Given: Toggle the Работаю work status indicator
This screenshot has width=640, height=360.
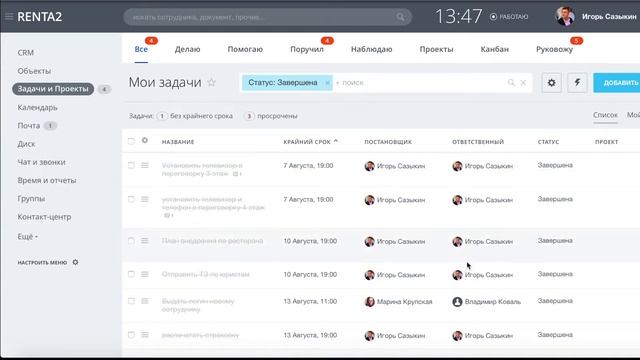Looking at the screenshot, I should (x=509, y=17).
